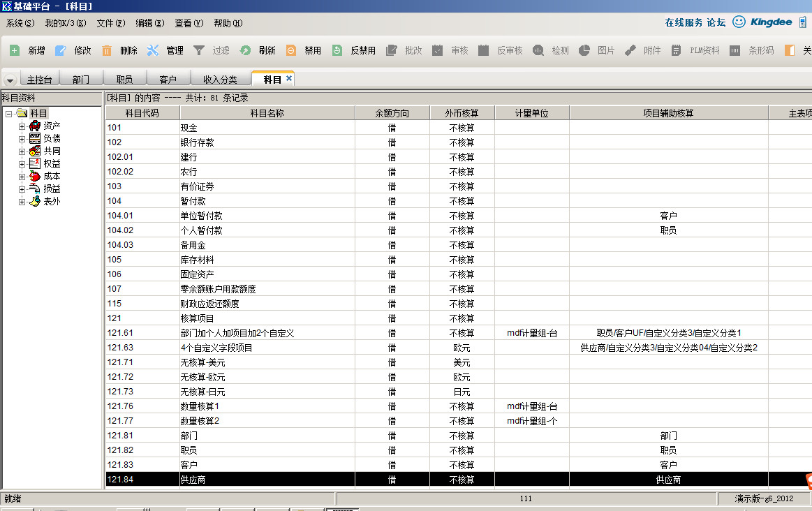
Task: Collapse the root 科目 tree node
Action: click(9, 113)
